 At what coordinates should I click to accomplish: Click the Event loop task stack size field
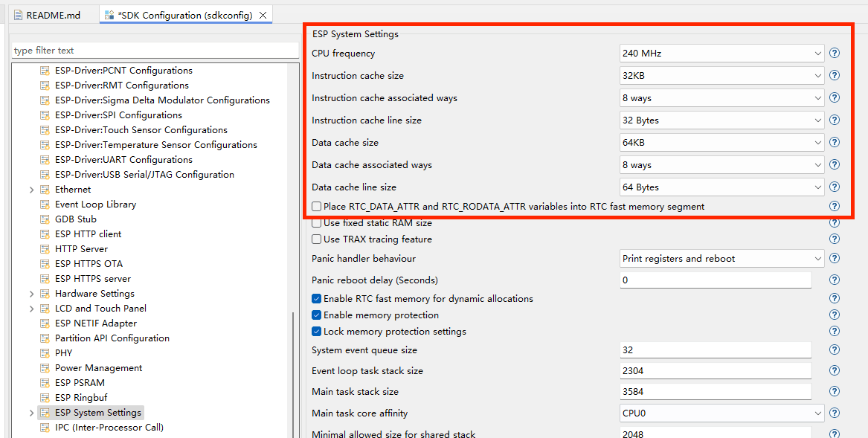[716, 370]
